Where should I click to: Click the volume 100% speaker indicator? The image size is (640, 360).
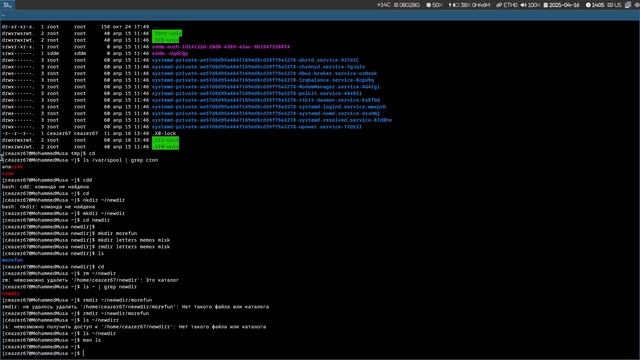pyautogui.click(x=530, y=5)
